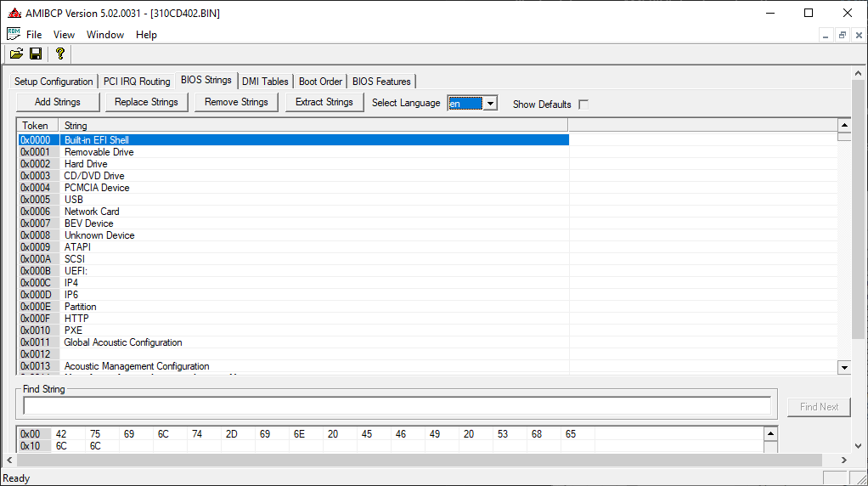This screenshot has height=486, width=868.
Task: Click the main pane scroll down arrow
Action: pos(858,445)
